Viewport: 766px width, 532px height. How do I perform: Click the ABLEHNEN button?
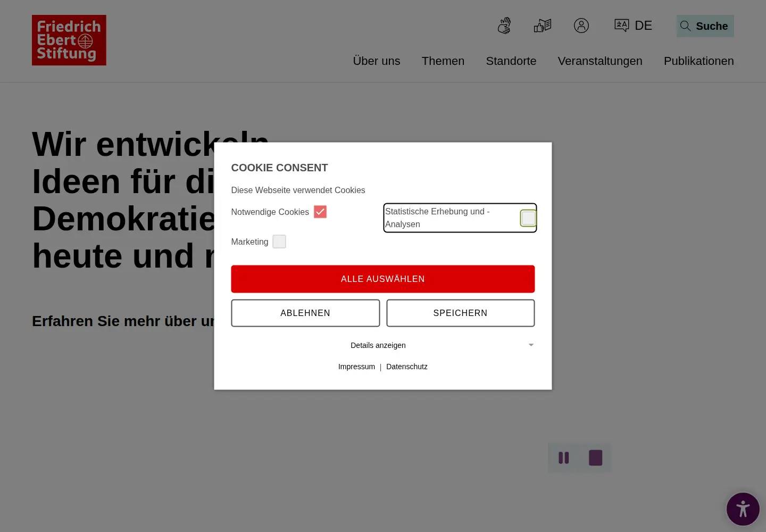click(305, 313)
